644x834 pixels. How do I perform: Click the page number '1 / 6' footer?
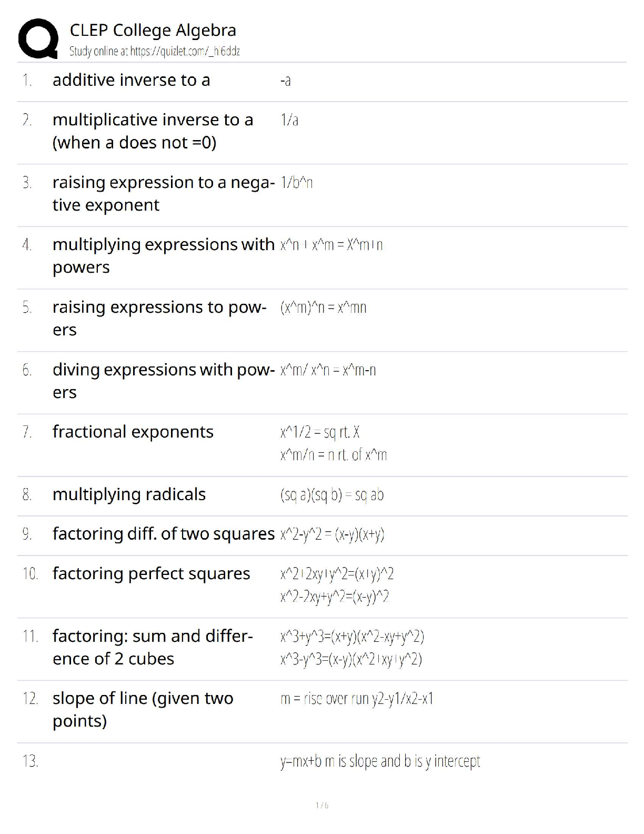[322, 805]
